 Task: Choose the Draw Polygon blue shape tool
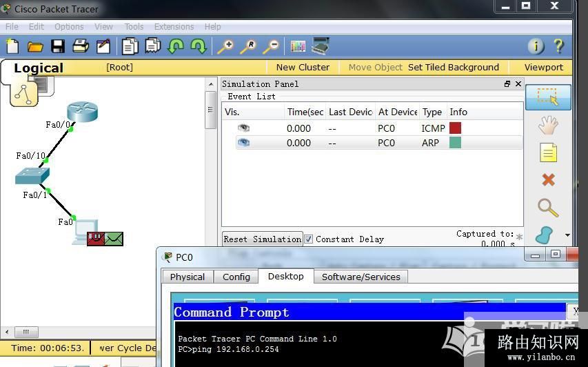[x=545, y=235]
